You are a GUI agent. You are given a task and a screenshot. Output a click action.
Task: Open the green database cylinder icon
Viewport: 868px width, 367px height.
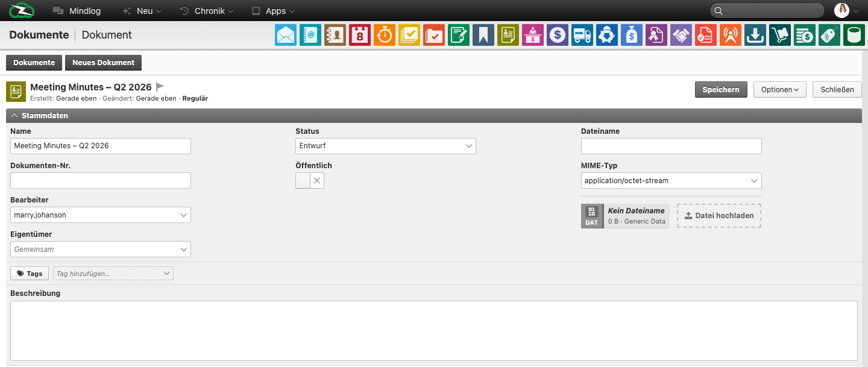[x=854, y=35]
